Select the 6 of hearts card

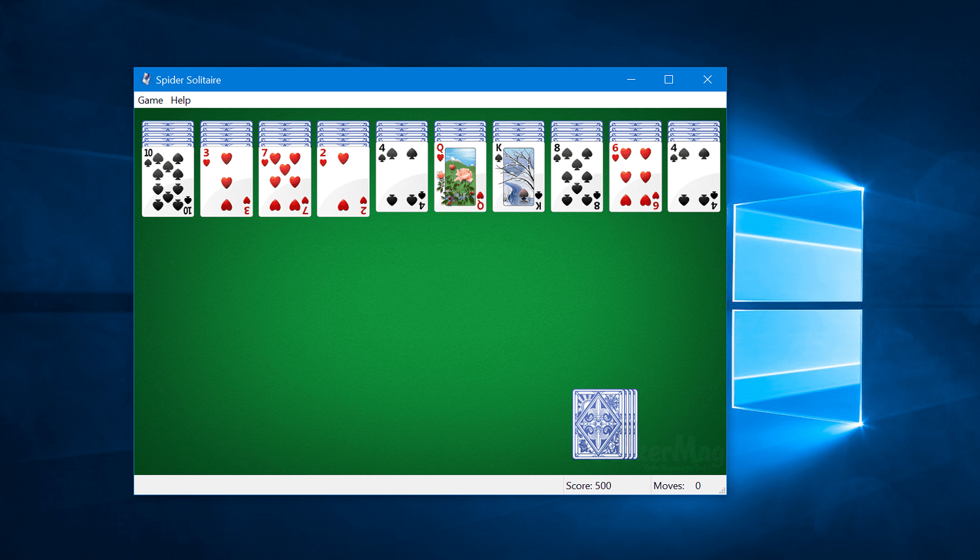(x=635, y=176)
